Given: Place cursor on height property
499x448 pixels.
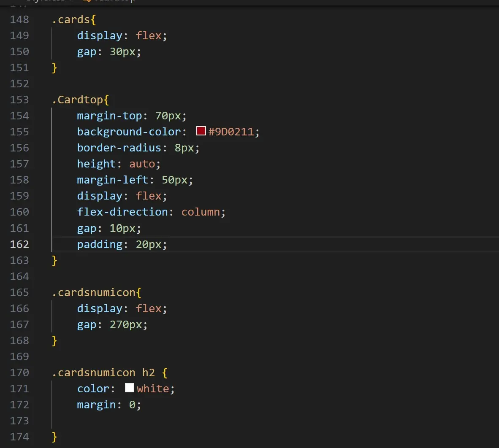Looking at the screenshot, I should (x=96, y=164).
